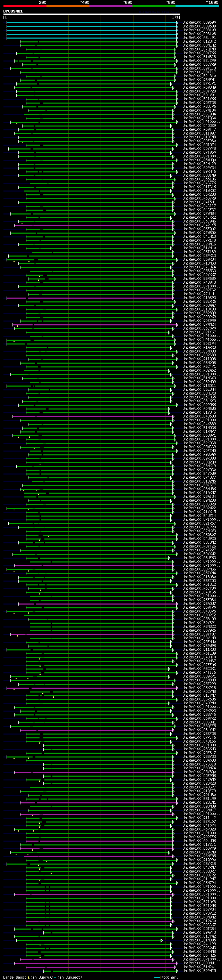Viewport: 222px width, 980px height.
Task: Select the UniRef100_C4RLY5 label
Action: [x=199, y=225]
